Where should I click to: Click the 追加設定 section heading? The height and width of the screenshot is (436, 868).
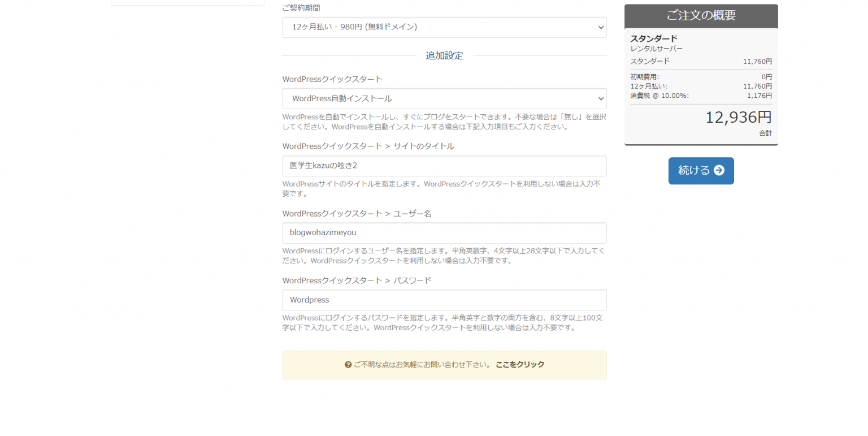(444, 55)
